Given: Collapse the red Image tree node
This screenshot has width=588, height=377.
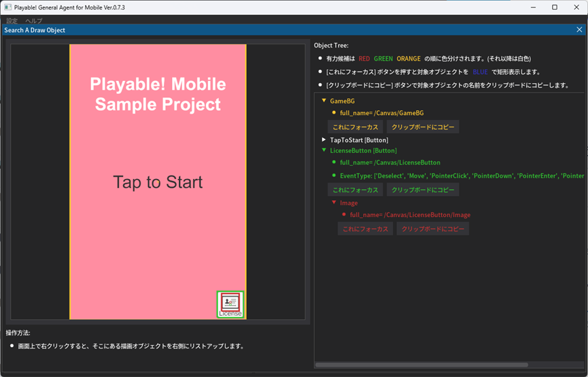Looking at the screenshot, I should coord(334,202).
